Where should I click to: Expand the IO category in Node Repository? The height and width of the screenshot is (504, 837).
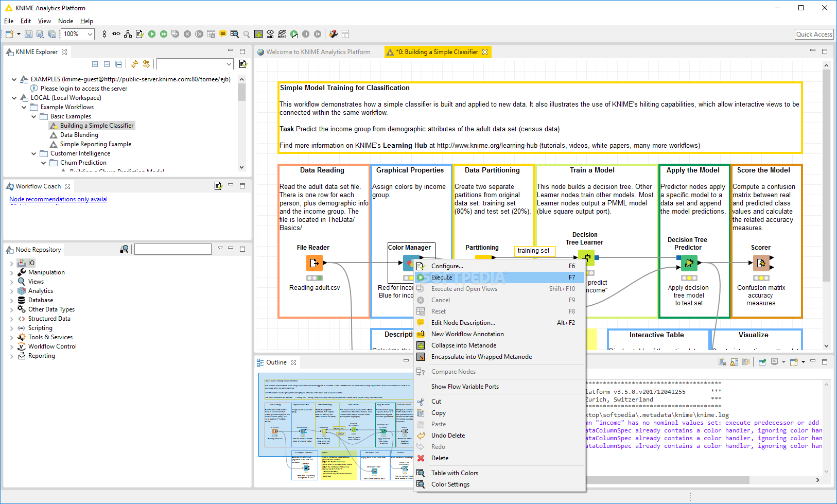coord(11,263)
